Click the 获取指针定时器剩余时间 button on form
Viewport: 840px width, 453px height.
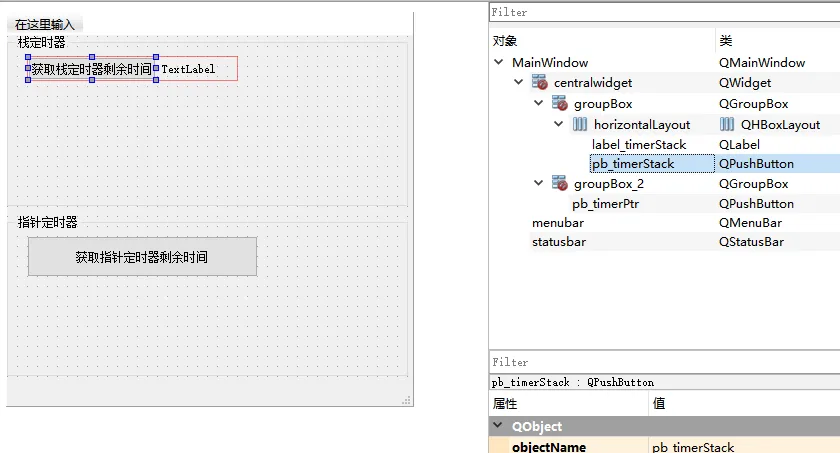[x=142, y=257]
